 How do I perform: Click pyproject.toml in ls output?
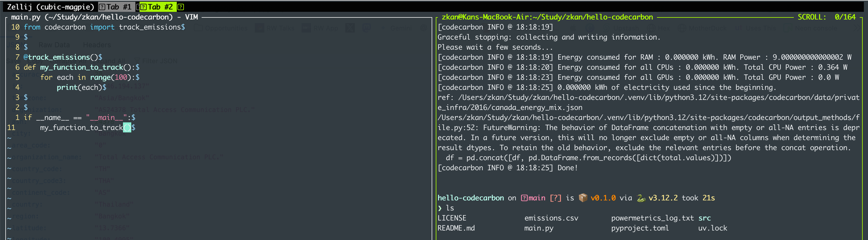click(640, 228)
